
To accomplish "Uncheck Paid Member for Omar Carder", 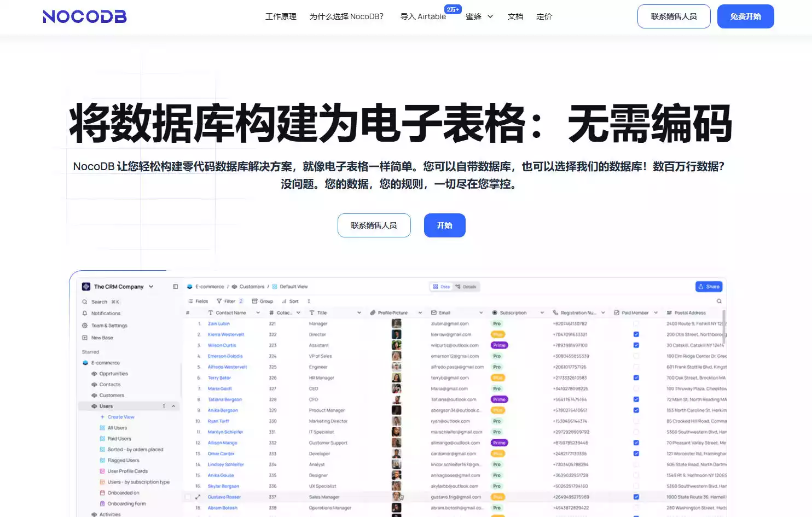I will 636,454.
